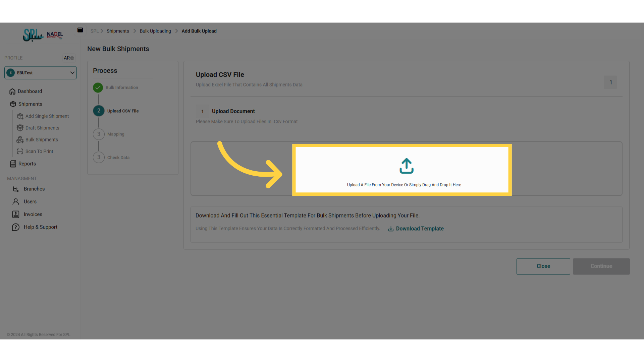Click the SPL Naqel logo

tap(43, 35)
